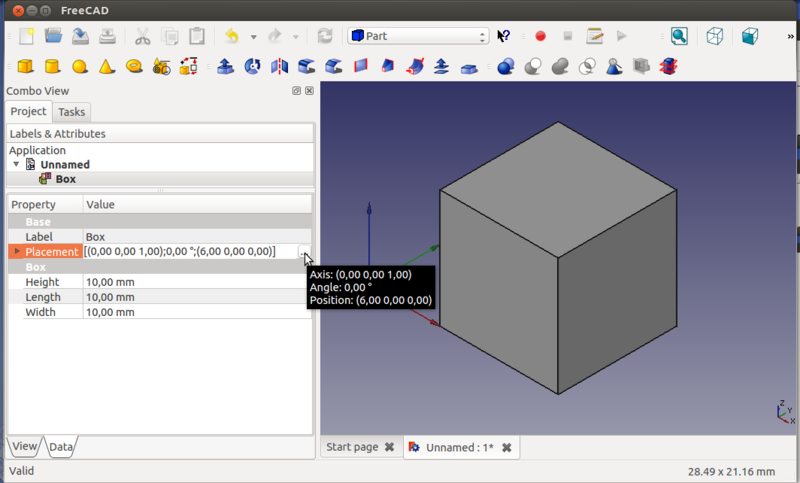Viewport: 800px width, 483px height.
Task: Click the red macro record button
Action: (x=540, y=36)
